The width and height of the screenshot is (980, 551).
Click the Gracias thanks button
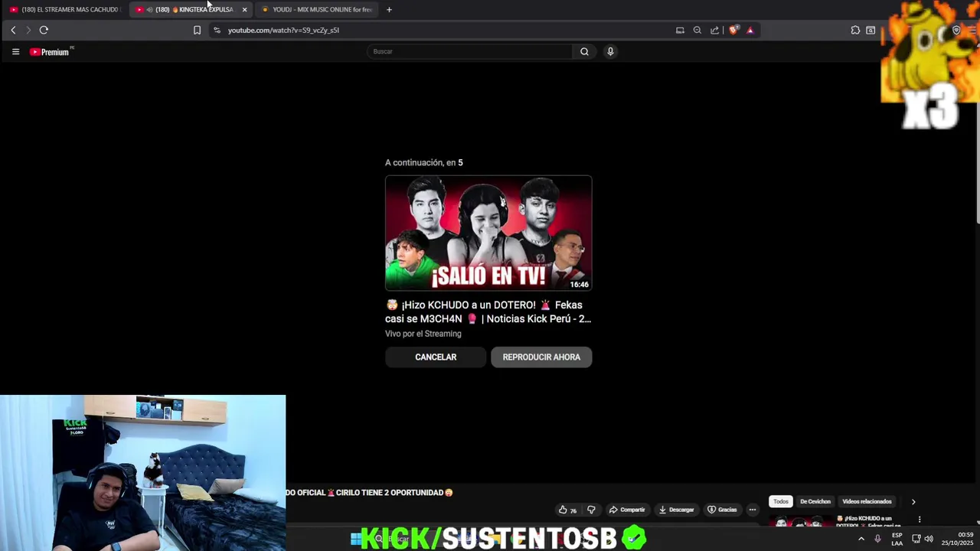point(721,510)
